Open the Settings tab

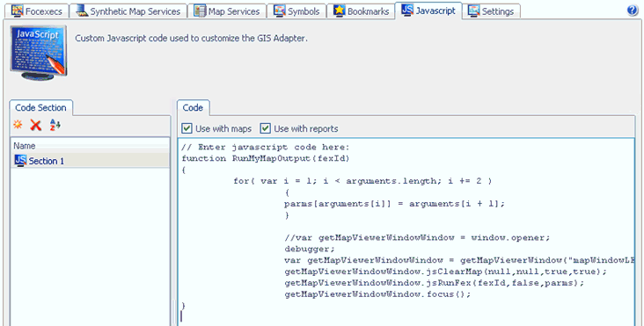(x=491, y=11)
